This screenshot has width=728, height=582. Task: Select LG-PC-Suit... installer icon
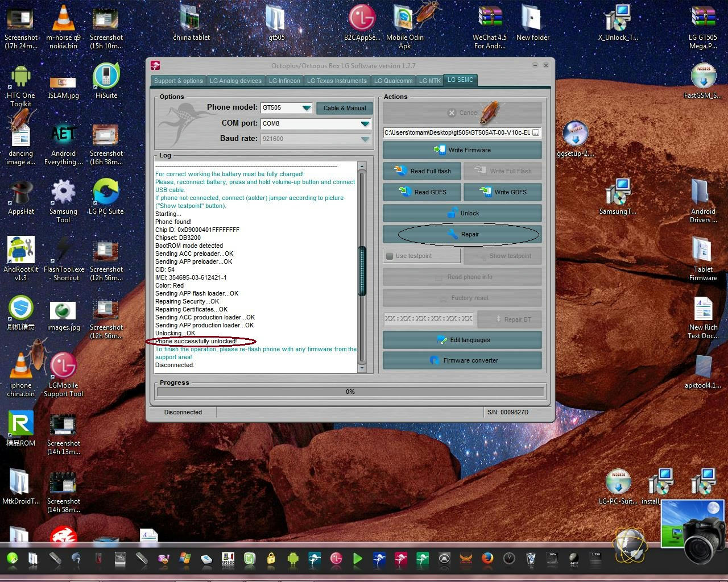coord(618,487)
